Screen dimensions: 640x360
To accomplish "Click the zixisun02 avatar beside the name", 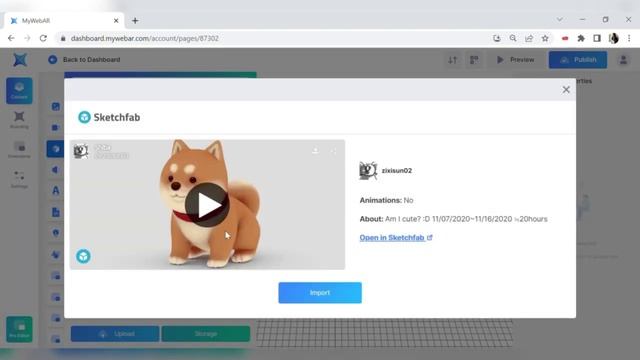I will [x=368, y=171].
